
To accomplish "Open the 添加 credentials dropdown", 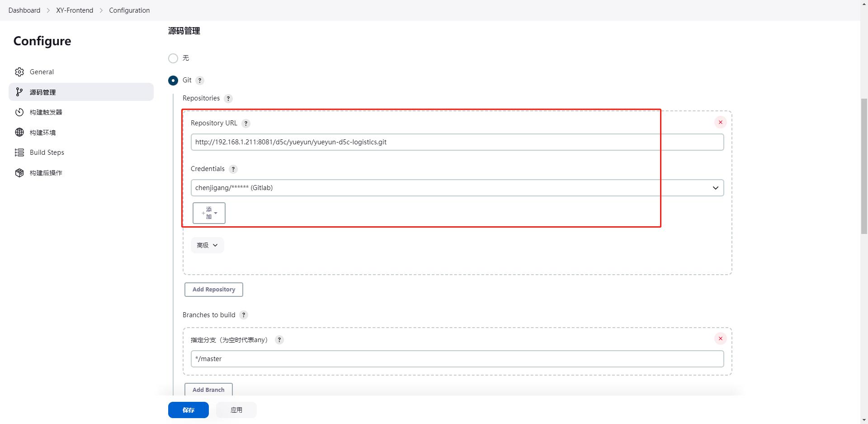I will tap(208, 213).
